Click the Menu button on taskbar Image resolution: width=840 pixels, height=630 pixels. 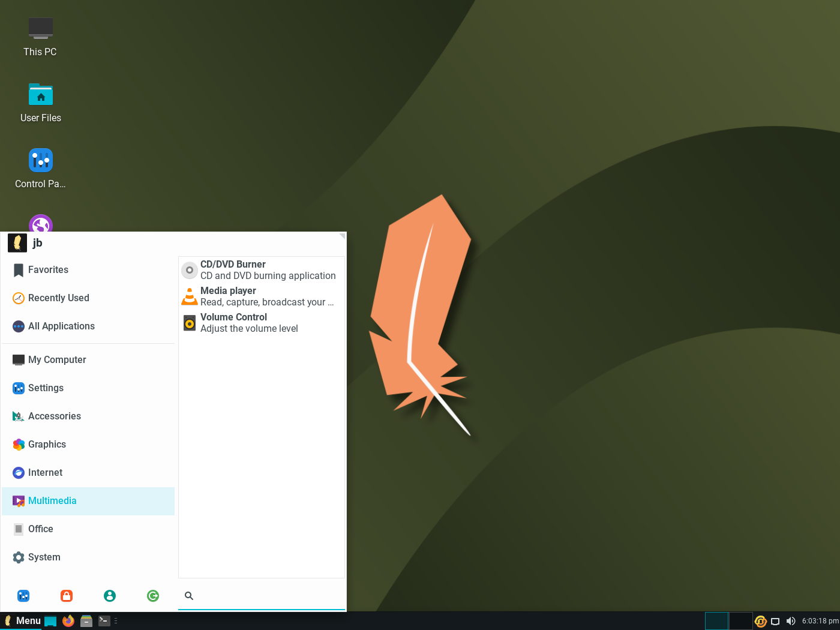[x=22, y=621]
